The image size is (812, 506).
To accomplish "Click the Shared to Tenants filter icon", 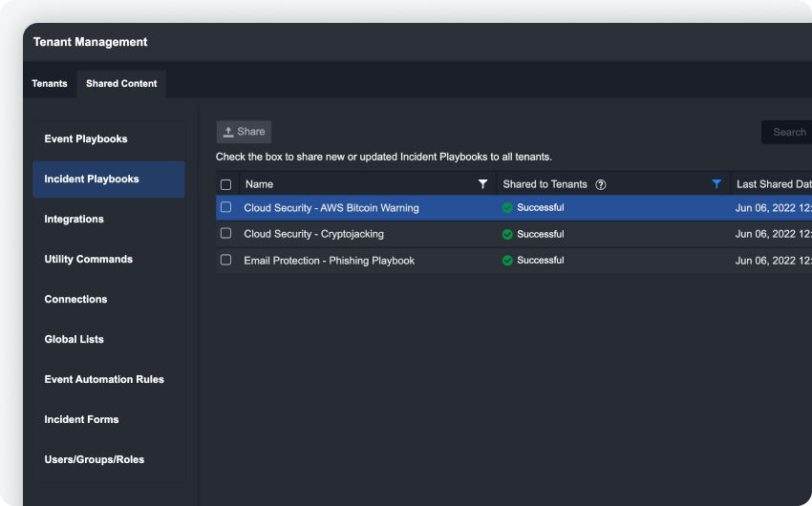I will [x=716, y=184].
